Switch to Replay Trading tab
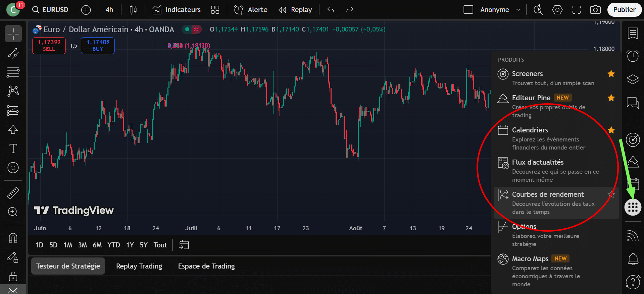Image resolution: width=644 pixels, height=294 pixels. tap(139, 266)
